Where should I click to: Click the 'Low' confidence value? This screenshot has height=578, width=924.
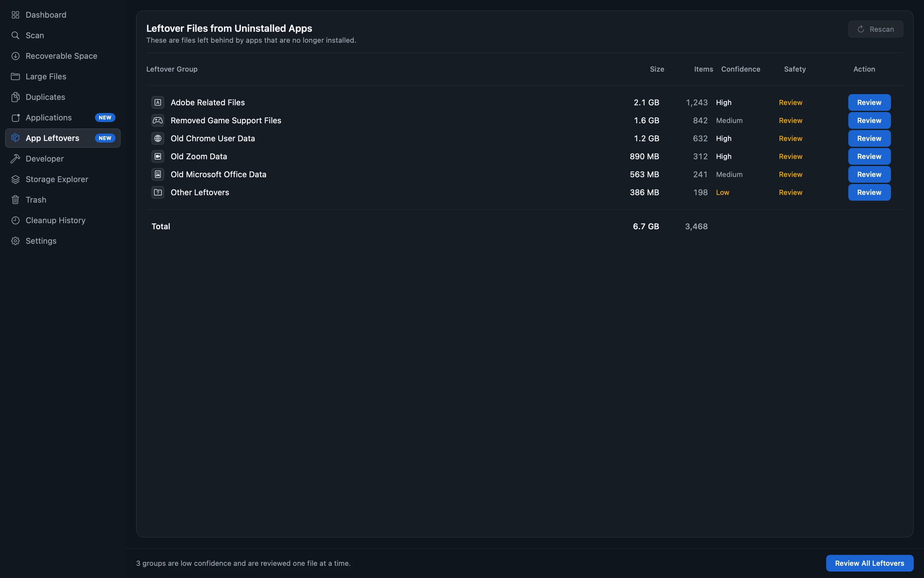(x=723, y=192)
